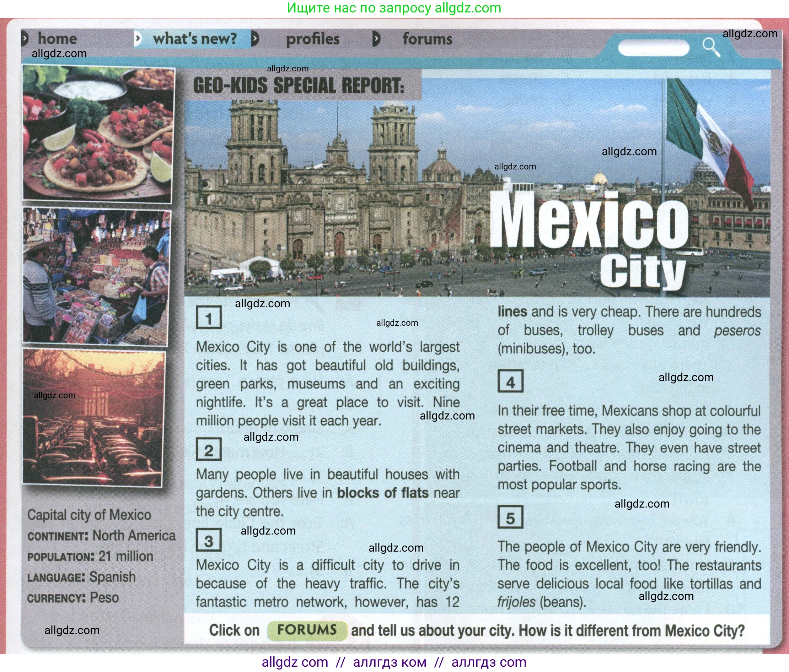The height and width of the screenshot is (672, 789).
Task: Select the Mexican food tacos photo
Action: (98, 134)
